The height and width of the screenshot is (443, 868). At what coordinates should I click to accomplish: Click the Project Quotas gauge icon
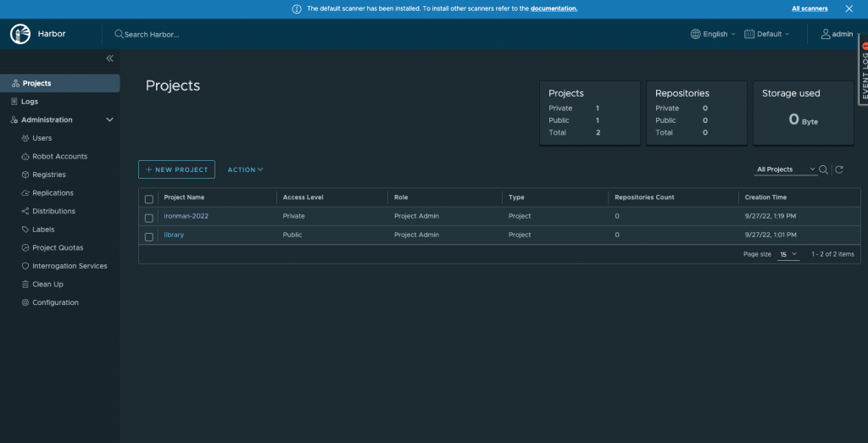25,248
